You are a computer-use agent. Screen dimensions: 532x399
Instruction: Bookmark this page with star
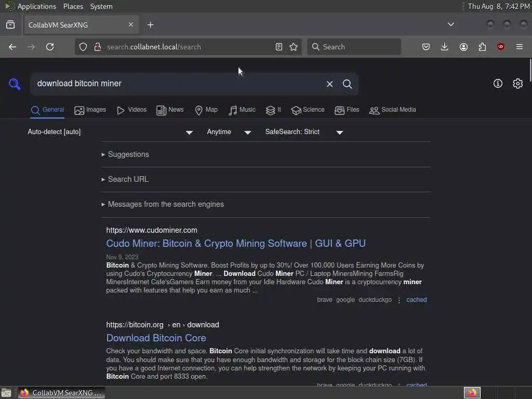click(294, 47)
